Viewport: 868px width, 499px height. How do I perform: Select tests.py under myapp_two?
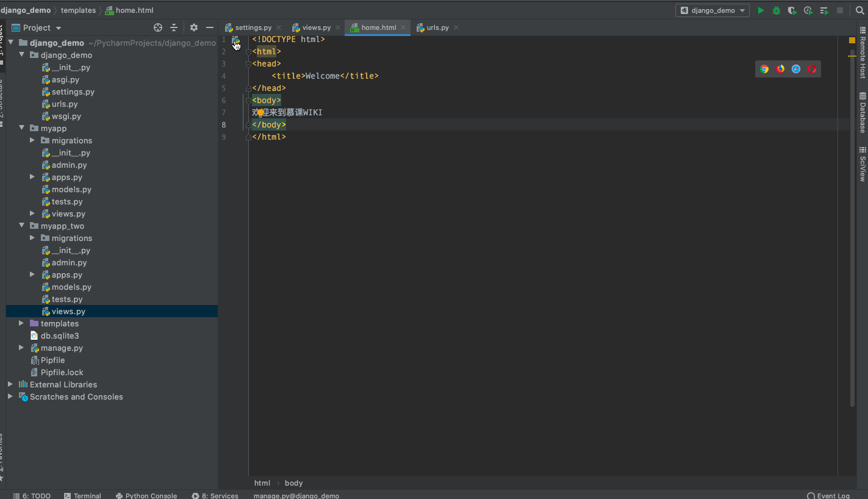click(67, 299)
